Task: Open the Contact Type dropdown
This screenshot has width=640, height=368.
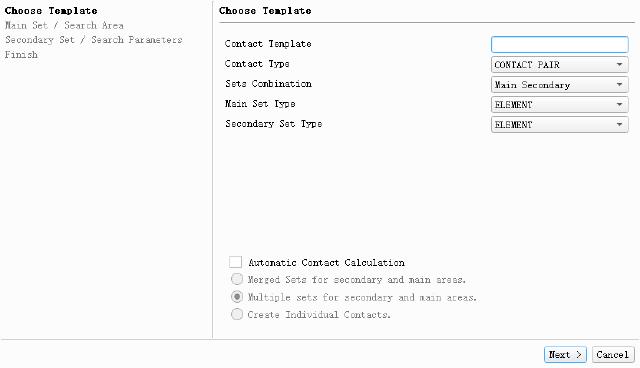Action: click(x=560, y=64)
